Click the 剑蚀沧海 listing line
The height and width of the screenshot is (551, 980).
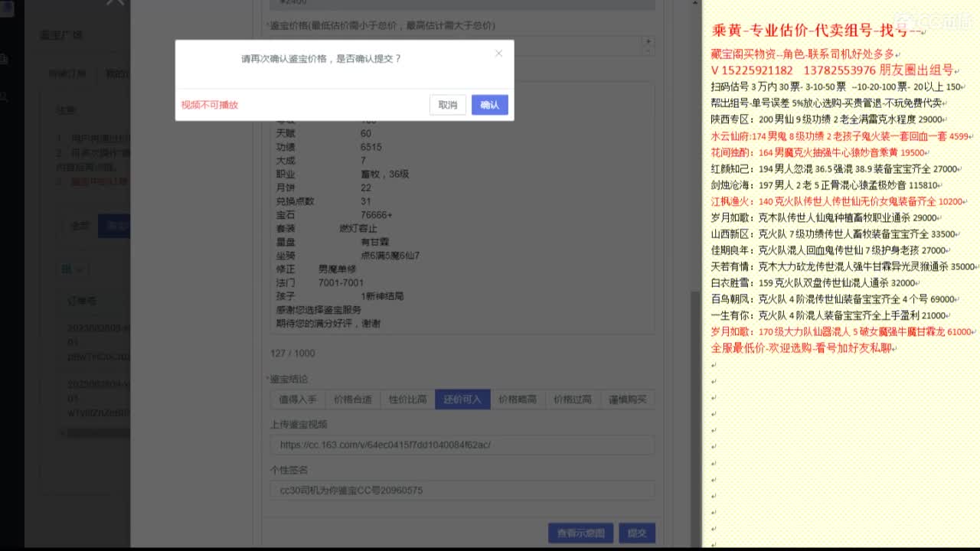pyautogui.click(x=828, y=185)
